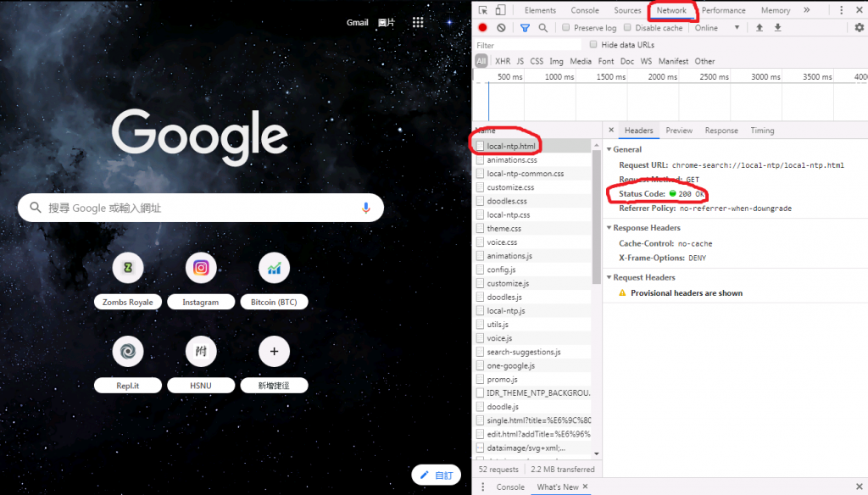Collapse the General section
868x495 pixels.
(x=609, y=149)
